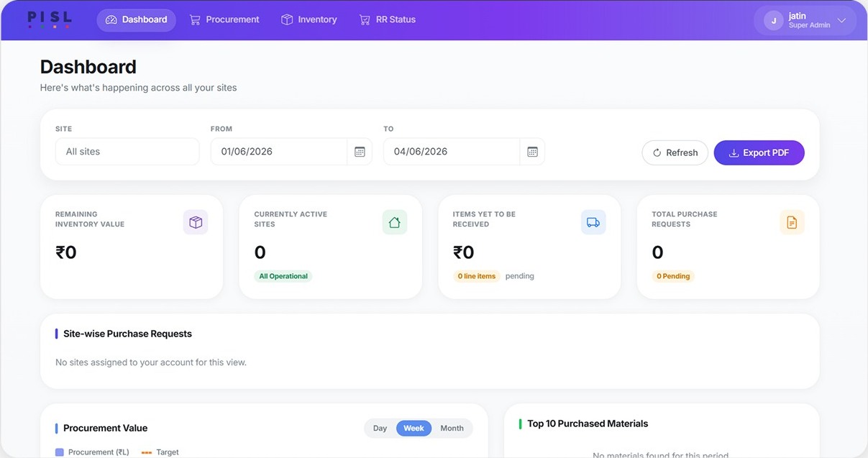
Task: Click the All Operational badge
Action: (x=283, y=276)
